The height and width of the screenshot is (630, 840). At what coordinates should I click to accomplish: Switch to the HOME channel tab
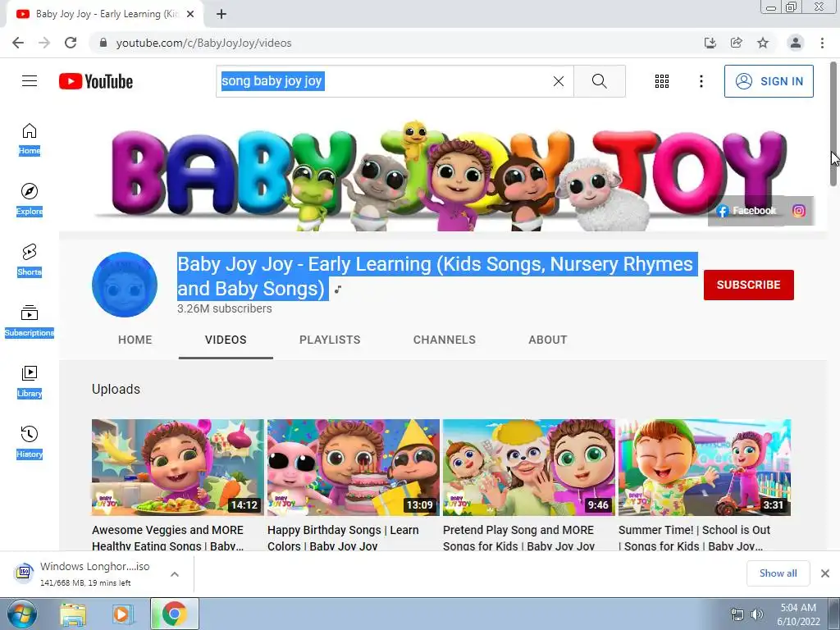click(x=135, y=340)
